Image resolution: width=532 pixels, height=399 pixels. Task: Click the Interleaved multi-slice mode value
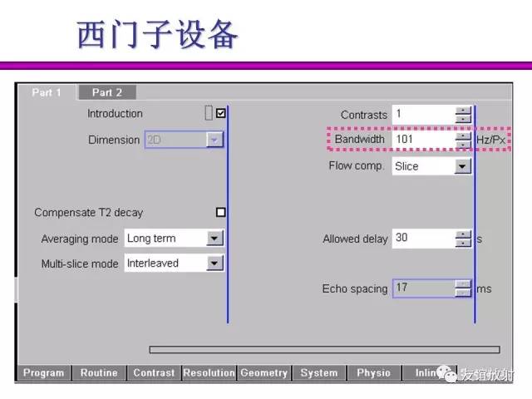153,264
